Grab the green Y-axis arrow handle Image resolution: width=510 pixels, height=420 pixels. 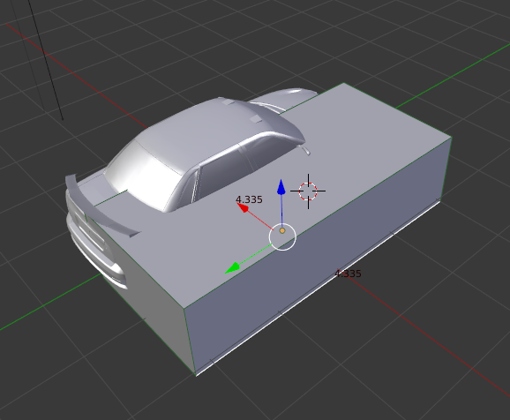pos(233,268)
